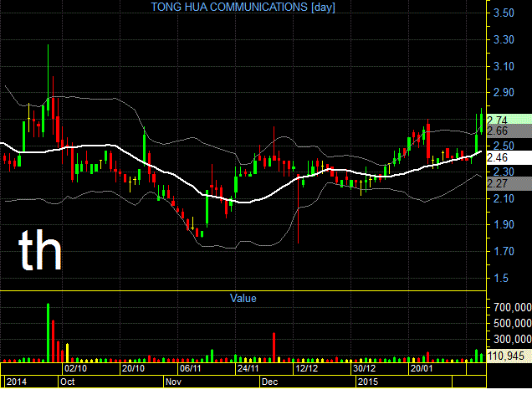Screen dimensions: 532x405
Task: Select the Nov month label
Action: tap(173, 382)
